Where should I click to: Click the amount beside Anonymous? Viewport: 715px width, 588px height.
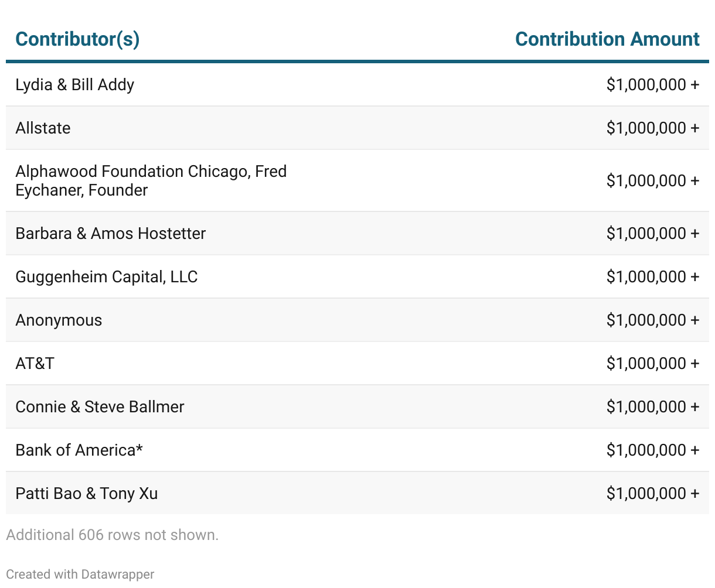tap(652, 320)
